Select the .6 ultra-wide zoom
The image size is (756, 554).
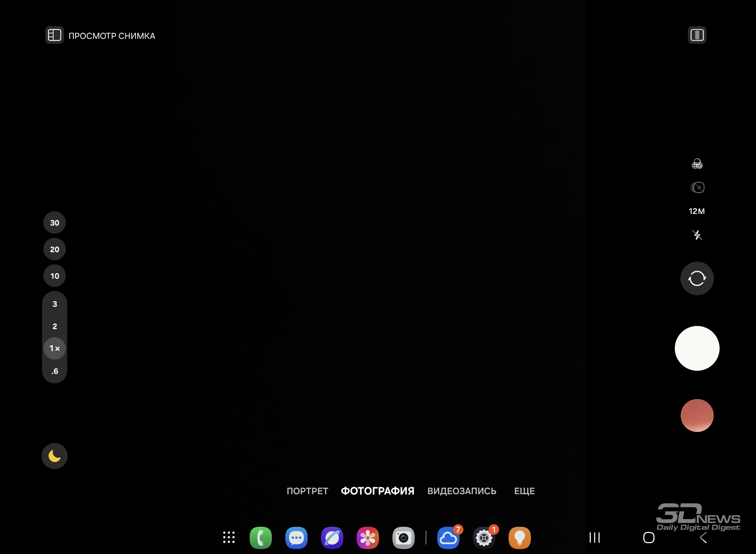click(55, 371)
